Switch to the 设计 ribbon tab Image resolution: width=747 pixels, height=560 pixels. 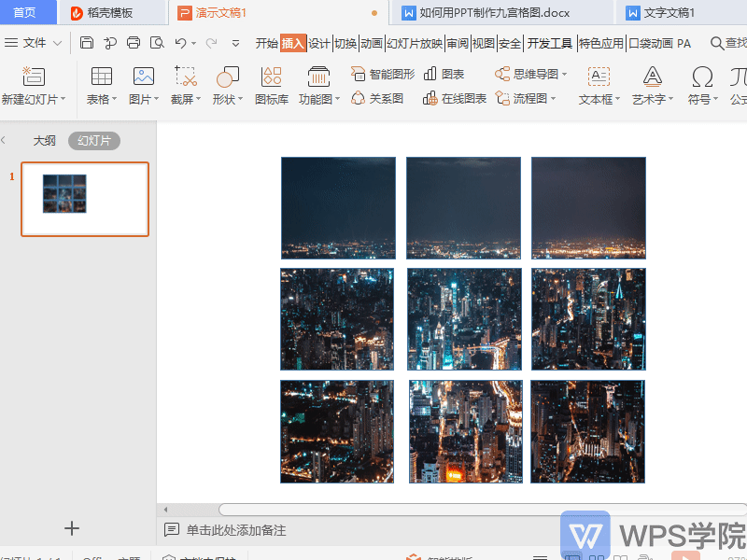pos(319,43)
